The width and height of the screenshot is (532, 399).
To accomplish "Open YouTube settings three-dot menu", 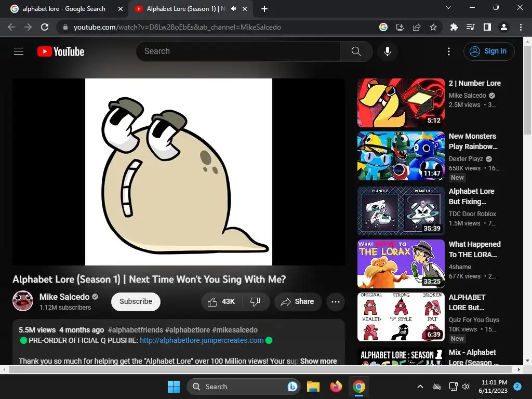I will click(x=449, y=51).
